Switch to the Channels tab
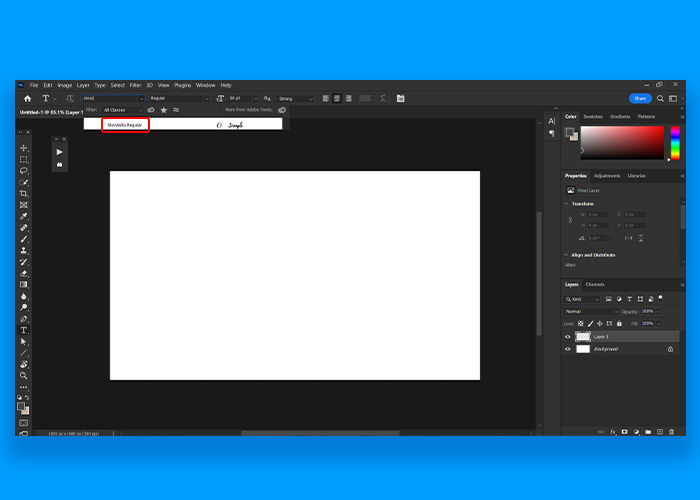 (x=595, y=284)
